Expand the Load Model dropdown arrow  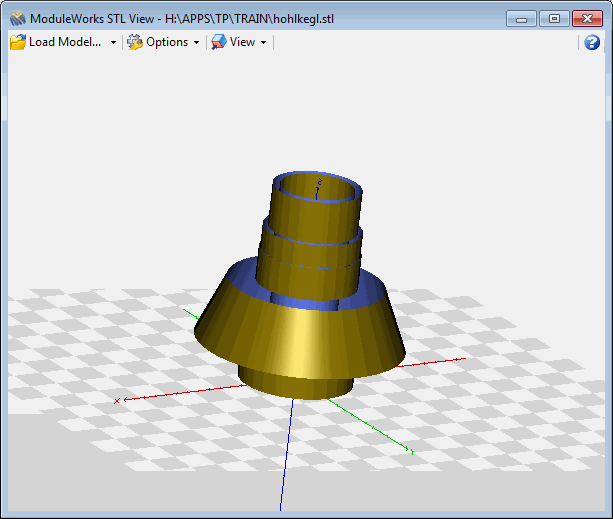click(113, 43)
